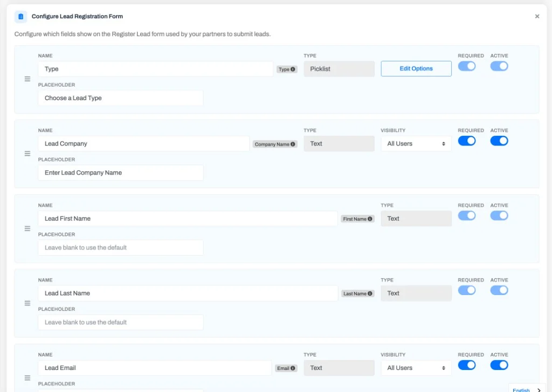
Task: Grab the drag handle for Type field
Action: coord(27,79)
